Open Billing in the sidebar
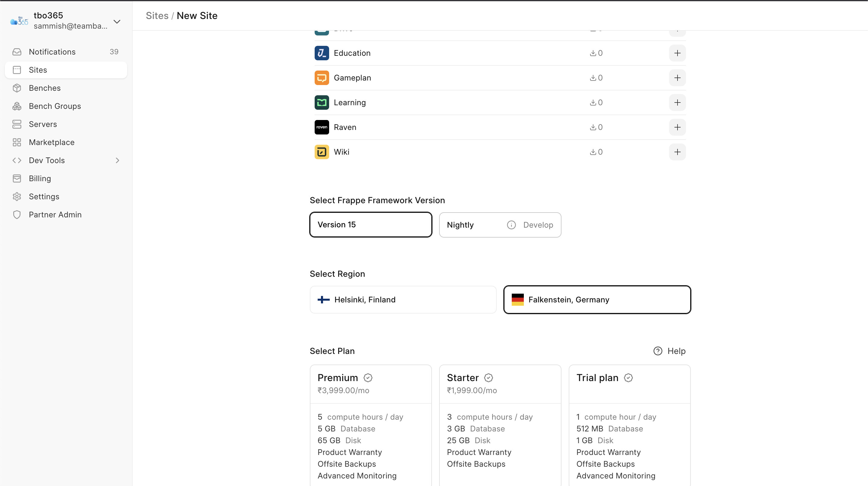 pyautogui.click(x=66, y=178)
